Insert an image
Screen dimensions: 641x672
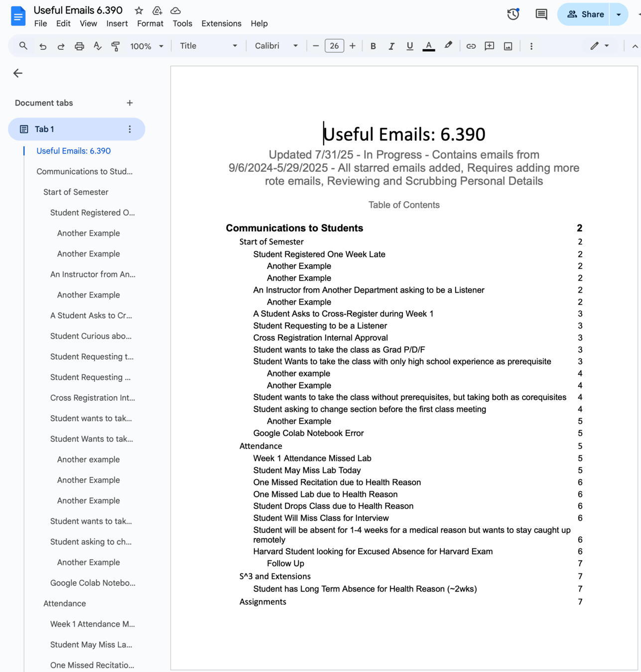pyautogui.click(x=508, y=46)
